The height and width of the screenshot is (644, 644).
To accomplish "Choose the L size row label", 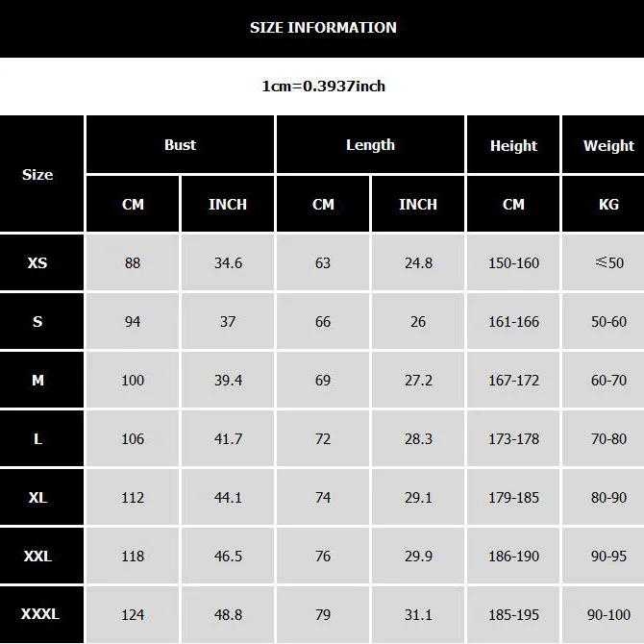I will tap(37, 438).
